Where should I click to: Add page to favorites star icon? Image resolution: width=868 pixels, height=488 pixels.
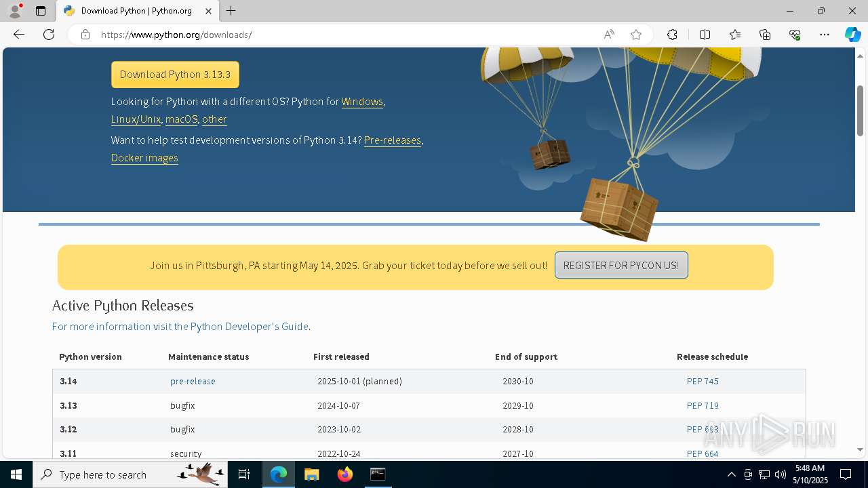(636, 35)
